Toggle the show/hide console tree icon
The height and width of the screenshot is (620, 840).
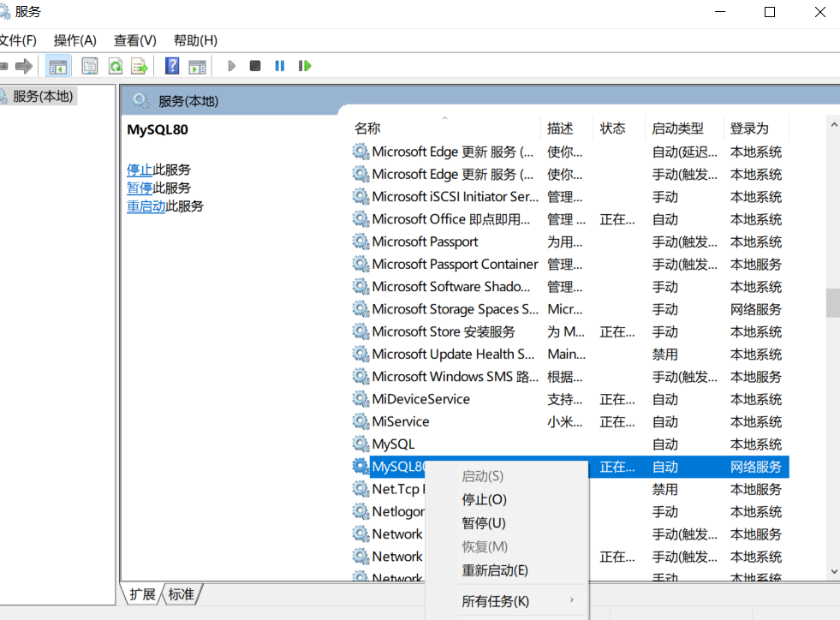[58, 67]
